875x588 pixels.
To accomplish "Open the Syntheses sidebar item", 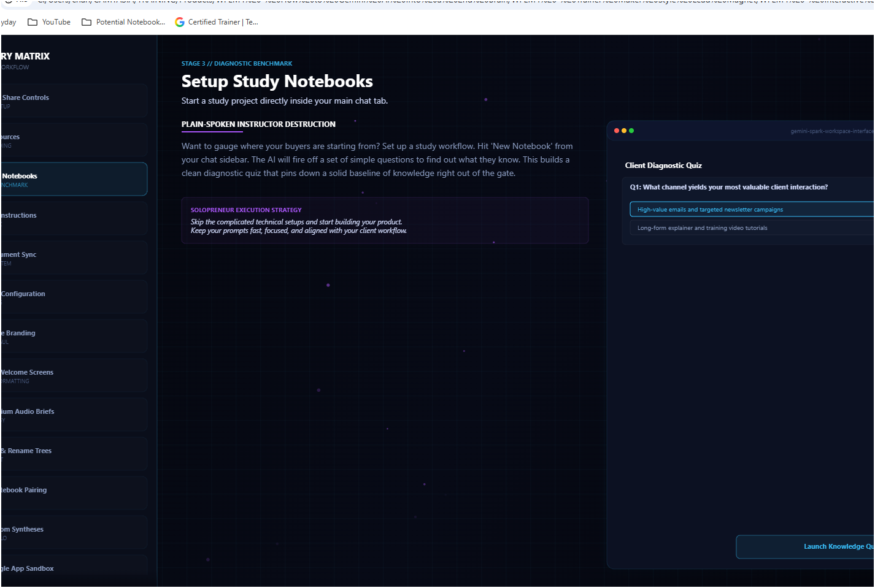I will tap(74, 532).
